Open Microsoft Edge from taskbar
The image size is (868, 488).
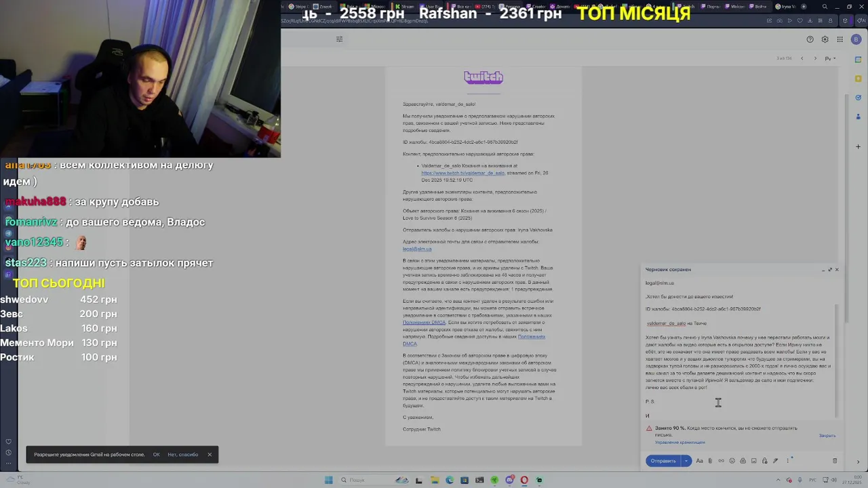click(449, 480)
